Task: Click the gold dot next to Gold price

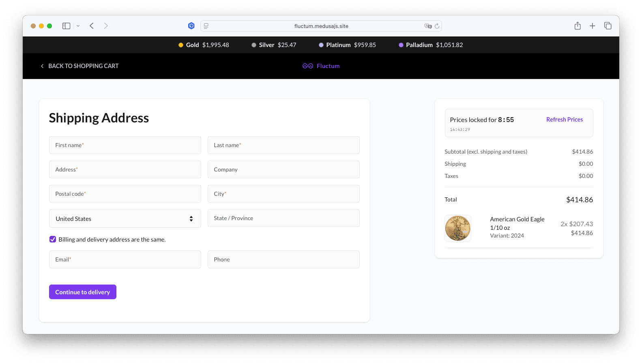Action: pyautogui.click(x=181, y=45)
